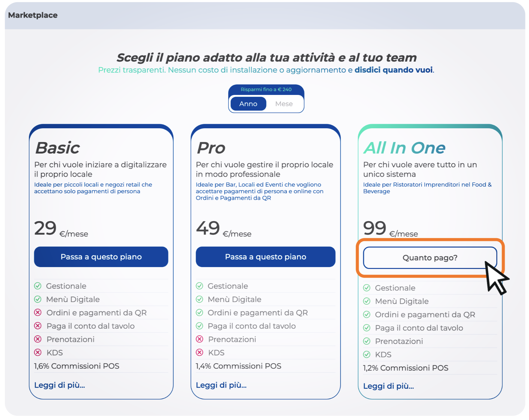Click the Basic plan title
The image size is (529, 420).
(x=58, y=148)
